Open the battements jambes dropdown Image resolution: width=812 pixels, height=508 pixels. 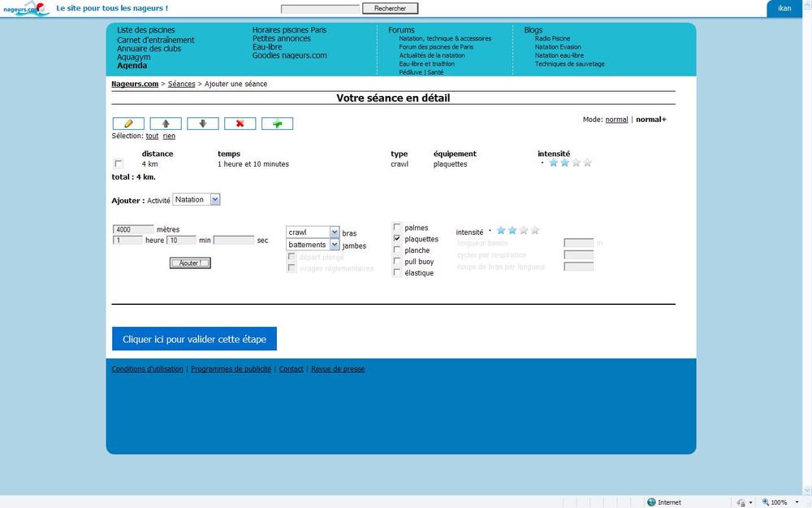313,245
